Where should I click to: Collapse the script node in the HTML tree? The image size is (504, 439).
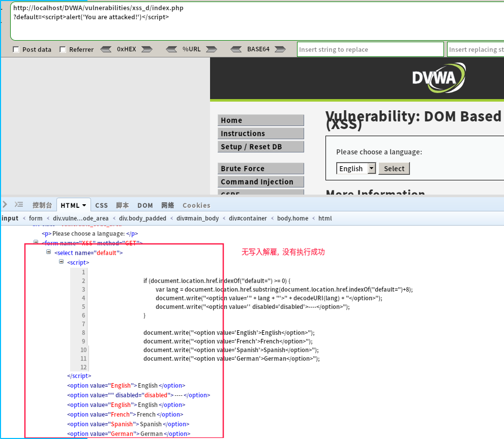click(61, 262)
